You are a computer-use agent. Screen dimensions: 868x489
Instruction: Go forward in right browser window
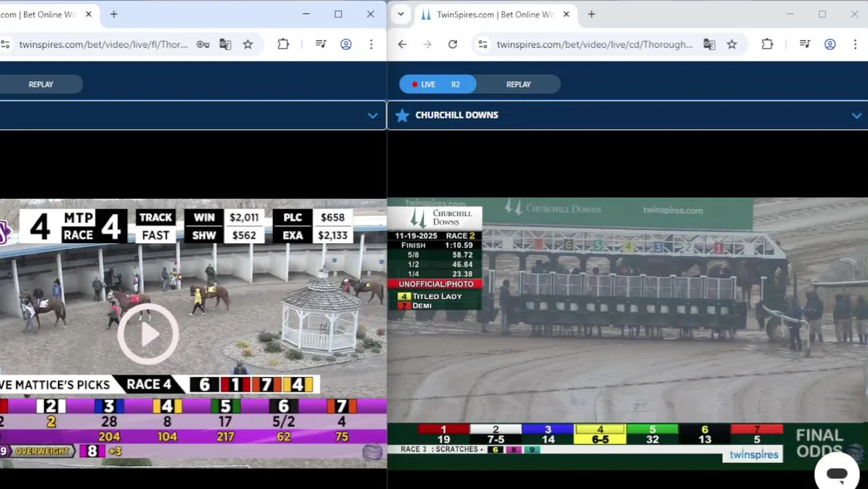[x=427, y=44]
